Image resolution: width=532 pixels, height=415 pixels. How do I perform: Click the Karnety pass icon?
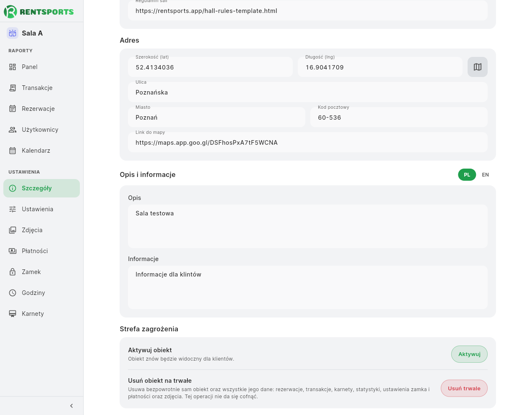pos(13,314)
